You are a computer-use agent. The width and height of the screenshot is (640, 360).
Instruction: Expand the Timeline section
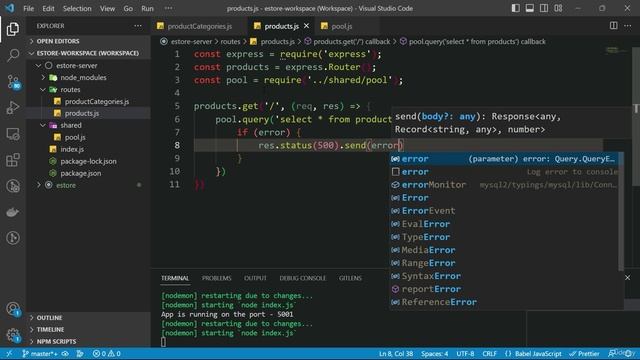(50, 329)
